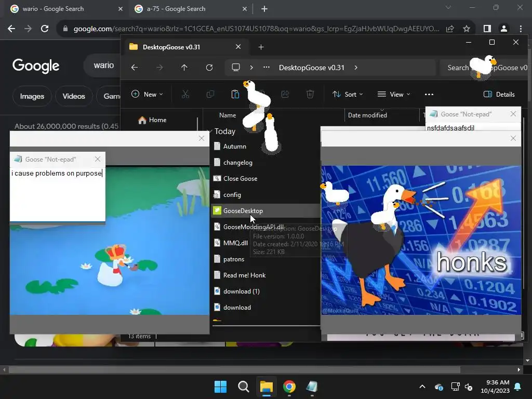
Task: Bookmark this page with the star icon
Action: pyautogui.click(x=467, y=29)
